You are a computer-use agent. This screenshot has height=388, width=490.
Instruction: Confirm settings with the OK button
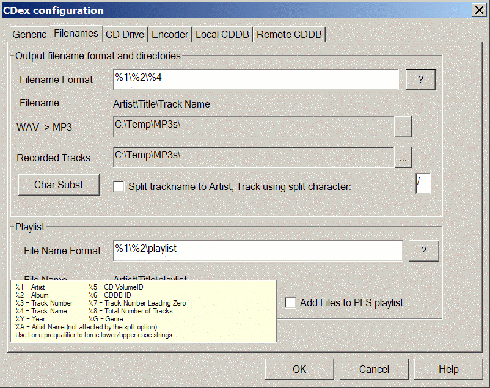pos(299,369)
